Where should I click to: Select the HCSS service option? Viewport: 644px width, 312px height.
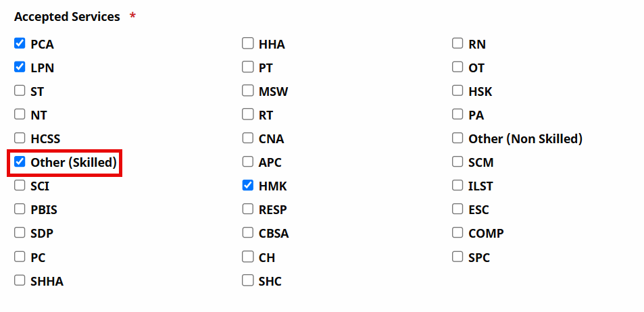tap(20, 138)
